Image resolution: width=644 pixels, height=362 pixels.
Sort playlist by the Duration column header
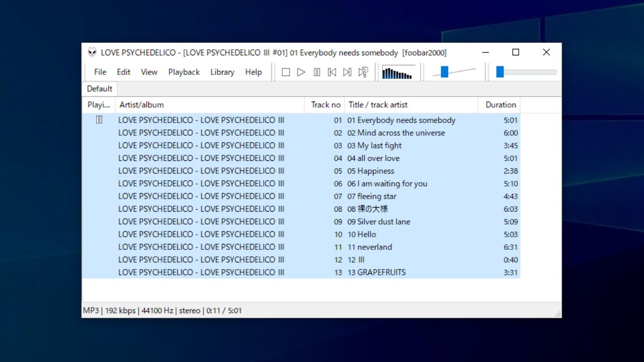tap(499, 105)
